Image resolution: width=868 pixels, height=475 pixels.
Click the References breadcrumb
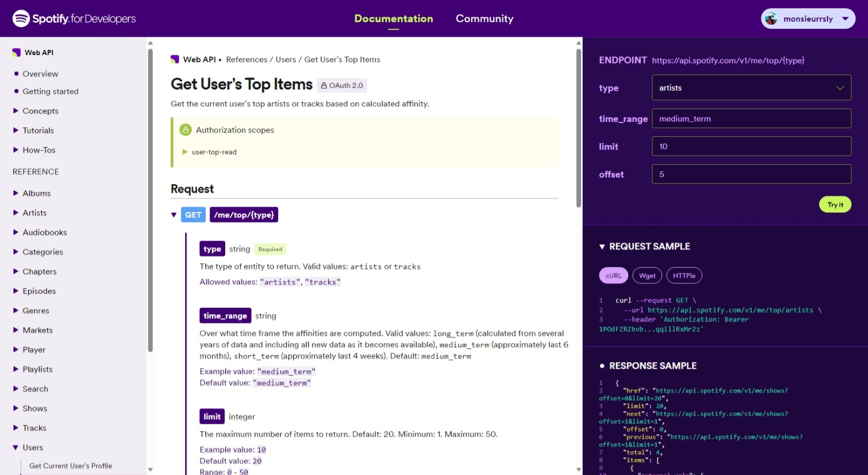(246, 60)
